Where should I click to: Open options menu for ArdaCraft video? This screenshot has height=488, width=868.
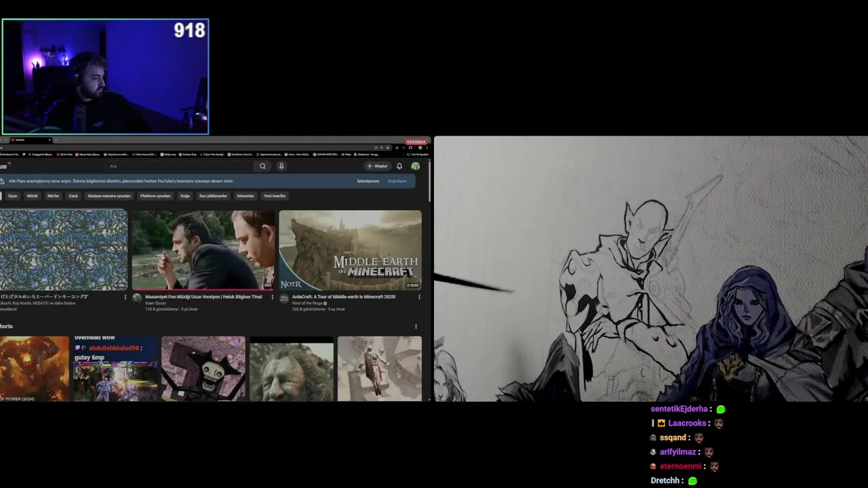[419, 297]
